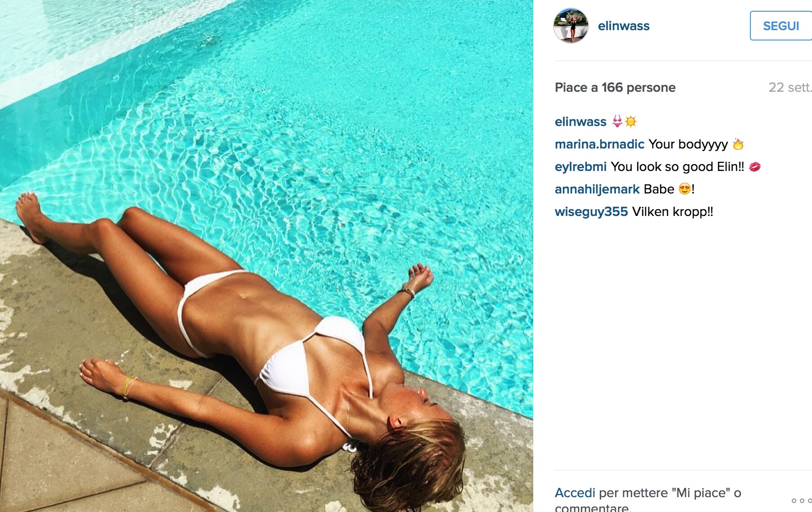Click the three-dot more options icon
The height and width of the screenshot is (512, 812).
point(802,500)
